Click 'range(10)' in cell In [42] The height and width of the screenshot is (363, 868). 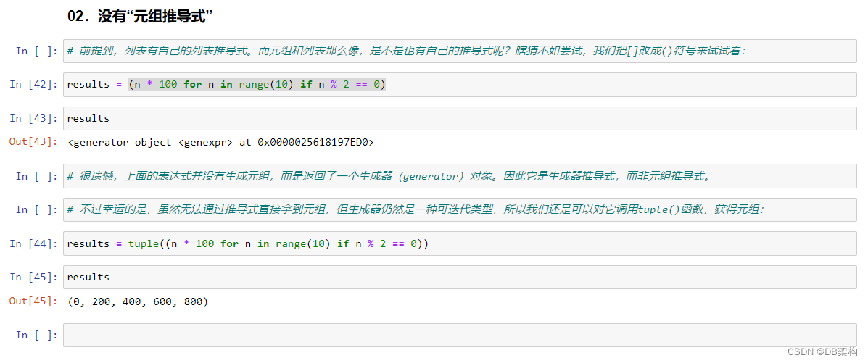click(266, 85)
